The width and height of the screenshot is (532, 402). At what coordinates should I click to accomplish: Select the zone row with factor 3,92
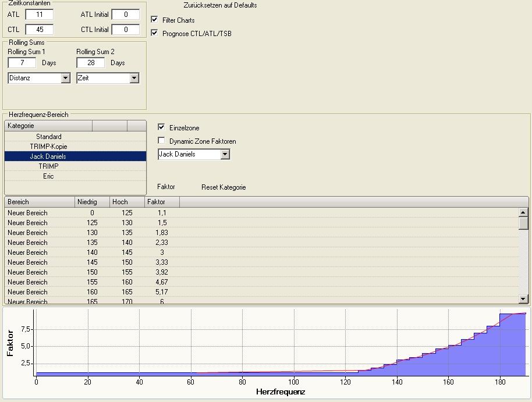[261, 272]
